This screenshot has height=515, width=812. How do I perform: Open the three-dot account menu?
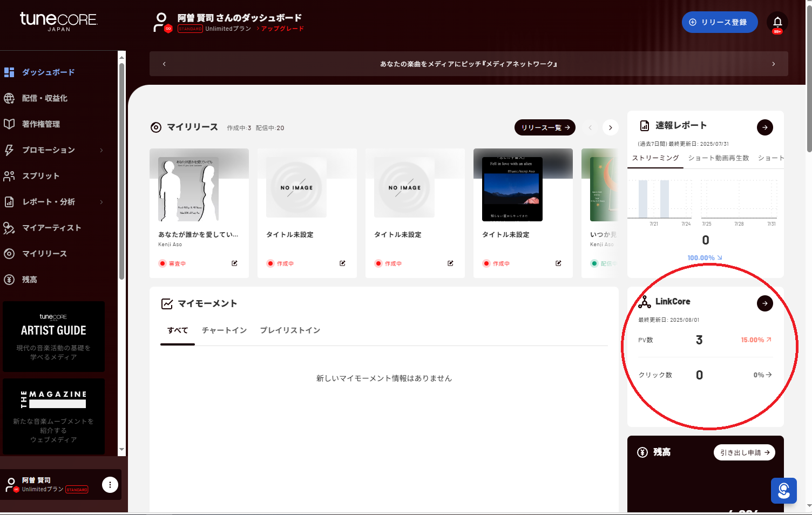tap(110, 485)
